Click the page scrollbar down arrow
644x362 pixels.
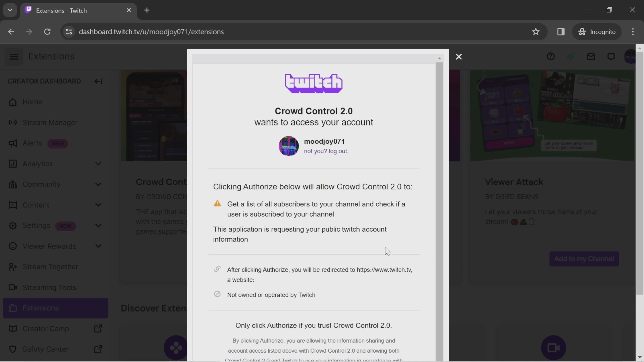click(640, 357)
